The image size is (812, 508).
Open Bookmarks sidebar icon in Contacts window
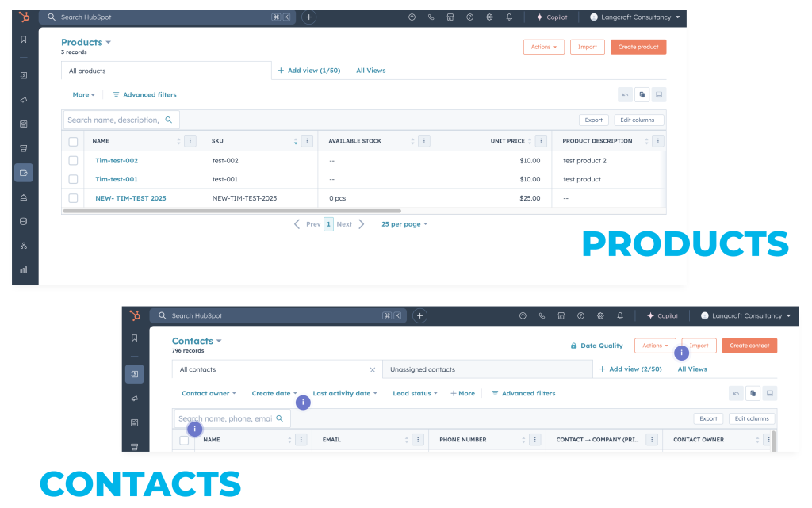pyautogui.click(x=135, y=338)
